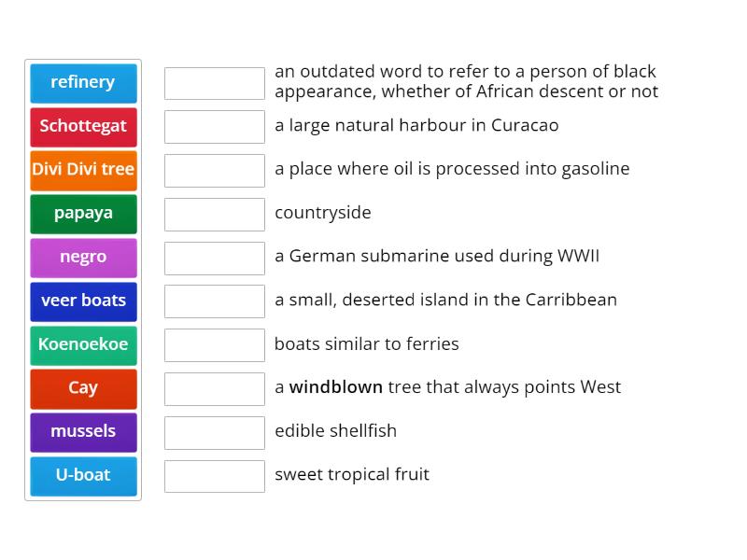This screenshot has height=560, width=747.
Task: Click the Koenoekoe word tile
Action: pos(83,344)
